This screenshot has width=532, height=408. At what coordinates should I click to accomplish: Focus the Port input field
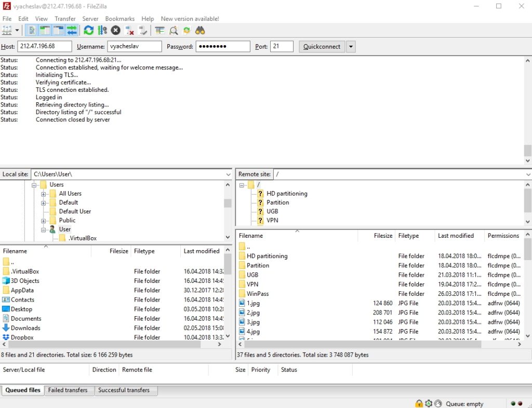pyautogui.click(x=282, y=46)
